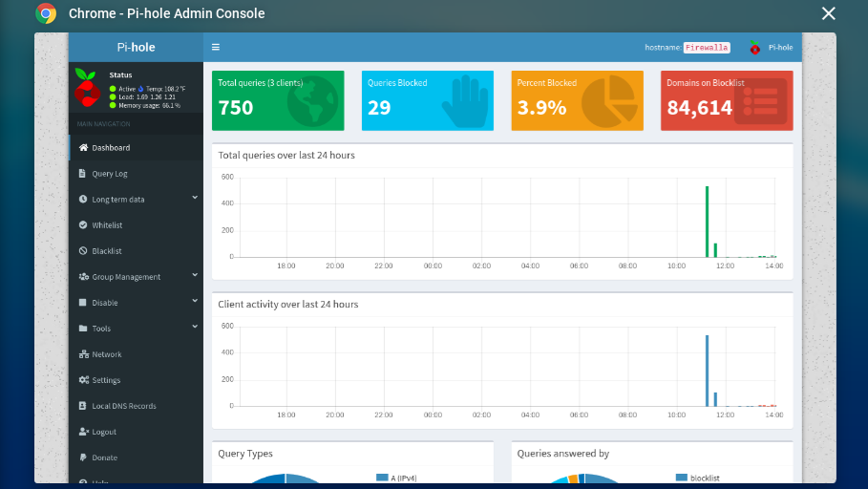The image size is (868, 489).
Task: Click the globe icon on Total queries card
Action: pos(313,102)
